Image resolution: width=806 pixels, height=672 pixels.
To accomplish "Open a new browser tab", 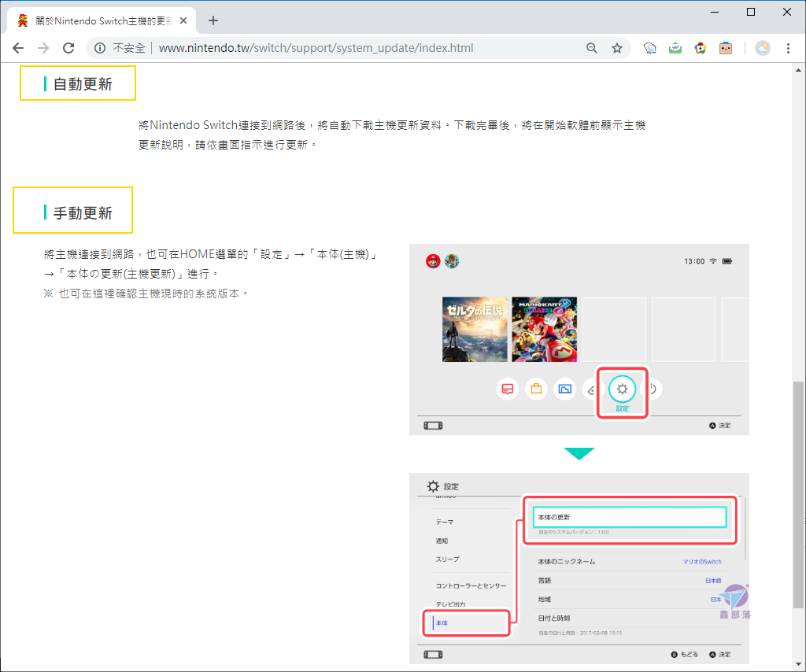I will (x=213, y=20).
